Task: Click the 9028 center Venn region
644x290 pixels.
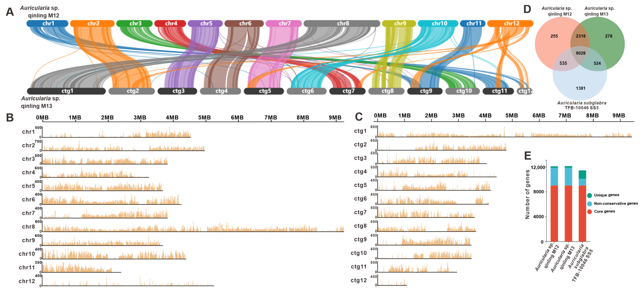Action: point(581,53)
